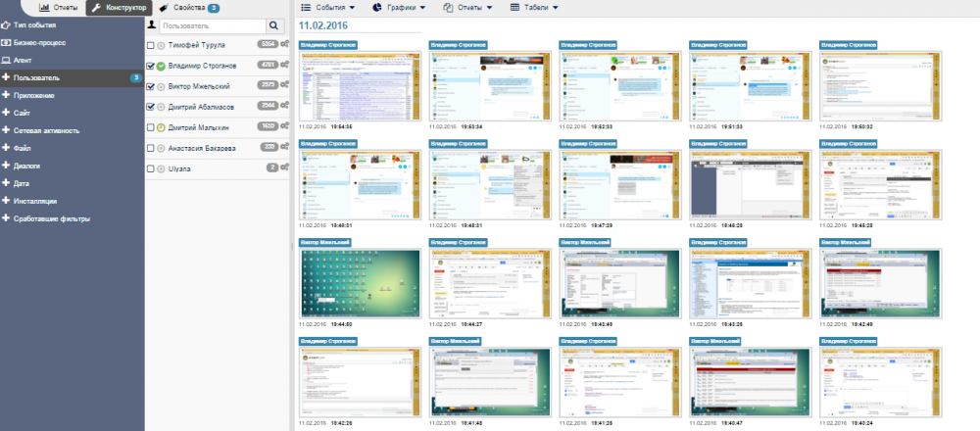This screenshot has height=431, width=980.
Task: Open the Gmail screenshot thumbnail at 19:54:35
Action: pos(361,87)
